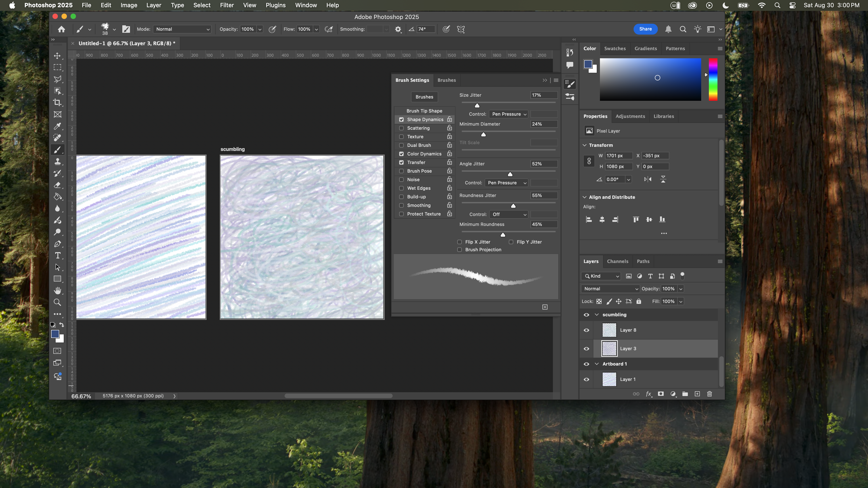Viewport: 868px width, 488px height.
Task: Select the Frame tool
Action: 58,114
